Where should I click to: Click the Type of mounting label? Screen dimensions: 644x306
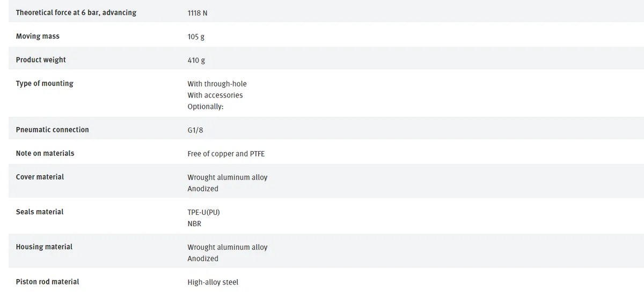click(45, 84)
